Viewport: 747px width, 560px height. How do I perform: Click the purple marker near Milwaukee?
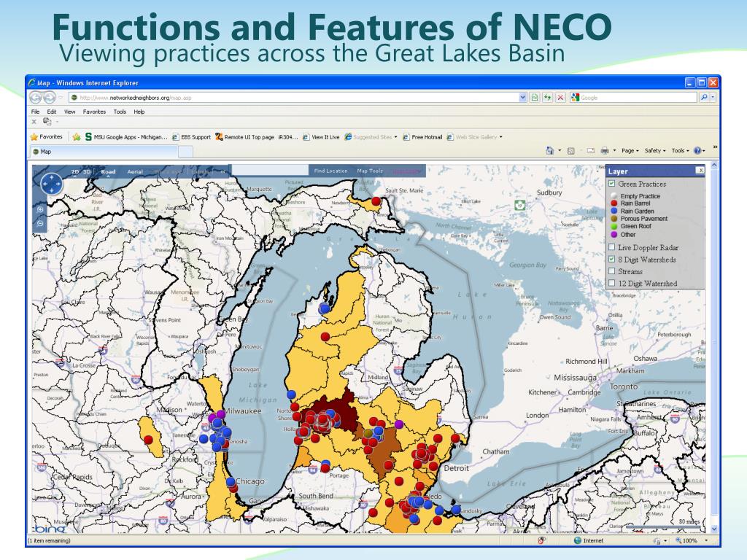tap(220, 414)
